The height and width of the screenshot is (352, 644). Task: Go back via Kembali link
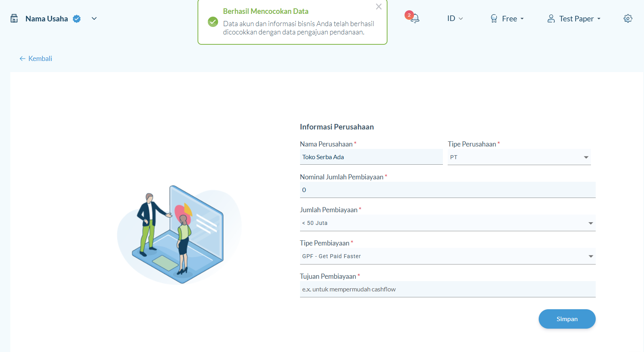pyautogui.click(x=36, y=59)
